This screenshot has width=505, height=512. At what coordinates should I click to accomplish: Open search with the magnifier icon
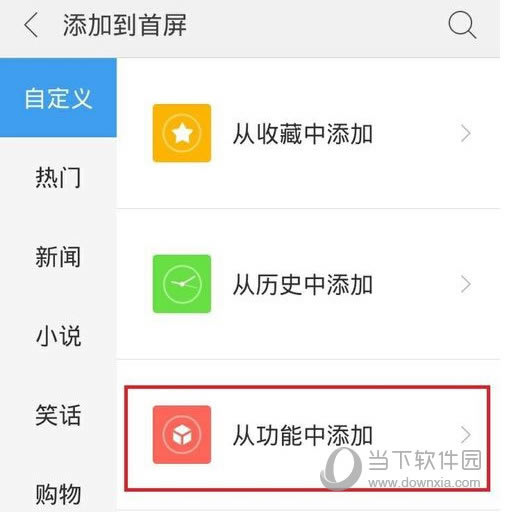pyautogui.click(x=462, y=25)
